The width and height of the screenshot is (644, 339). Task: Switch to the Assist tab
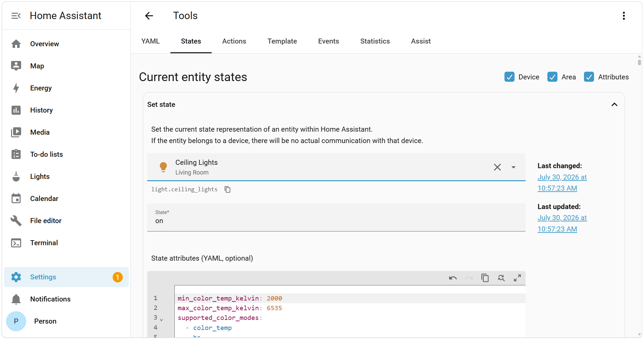421,41
